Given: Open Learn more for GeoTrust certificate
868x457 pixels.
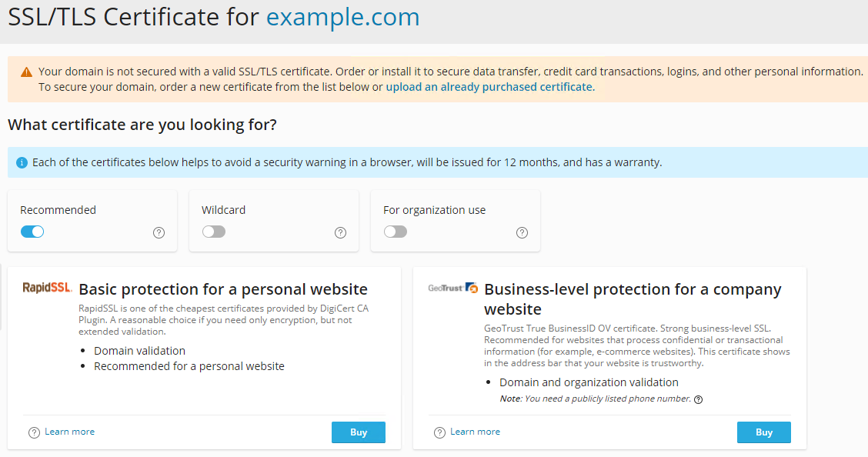Looking at the screenshot, I should [475, 432].
